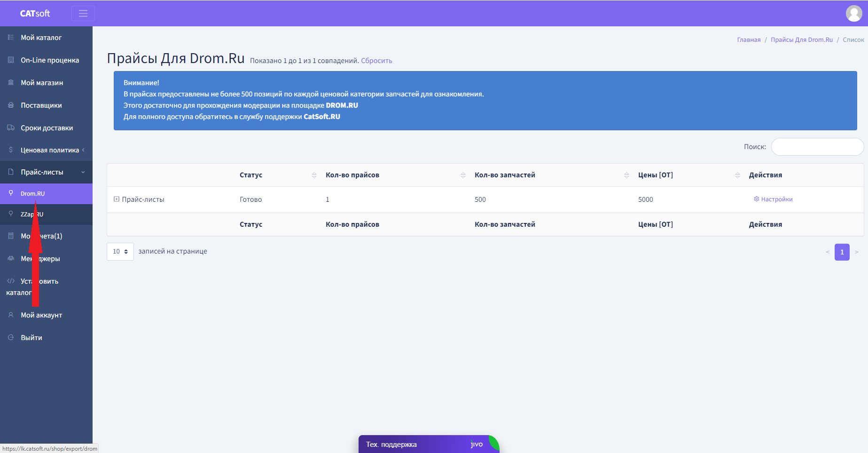
Task: Open user profile avatar menu
Action: (x=853, y=13)
